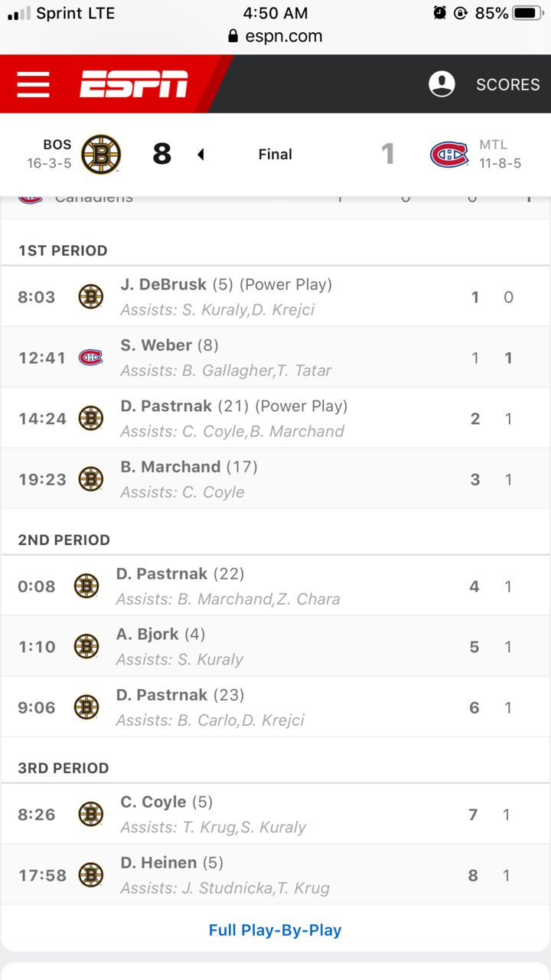Select the BOS 16-3-5 team label
Image resolution: width=551 pixels, height=980 pixels.
pos(49,154)
